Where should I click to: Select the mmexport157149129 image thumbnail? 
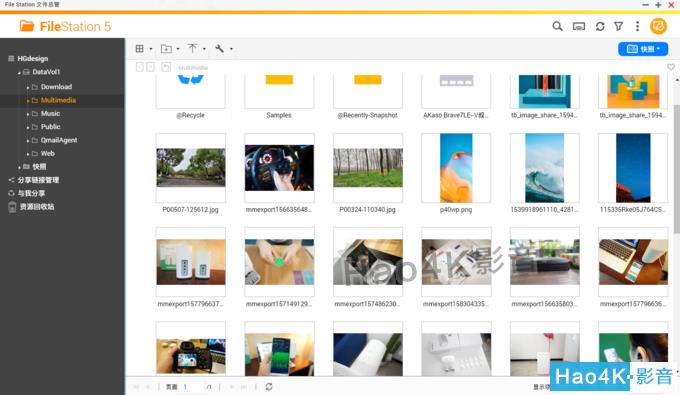pos(279,262)
